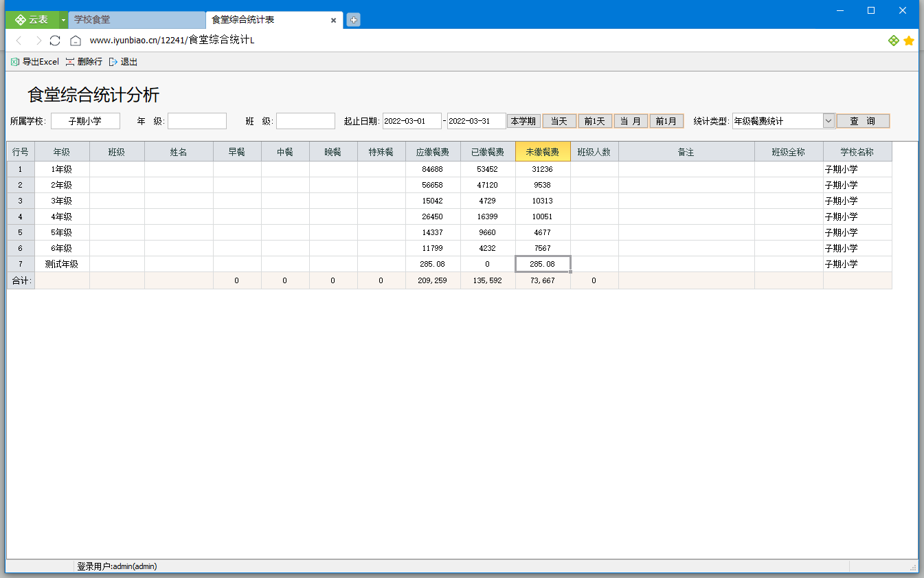924x578 pixels.
Task: Bookmark the page with star icon
Action: [x=909, y=41]
